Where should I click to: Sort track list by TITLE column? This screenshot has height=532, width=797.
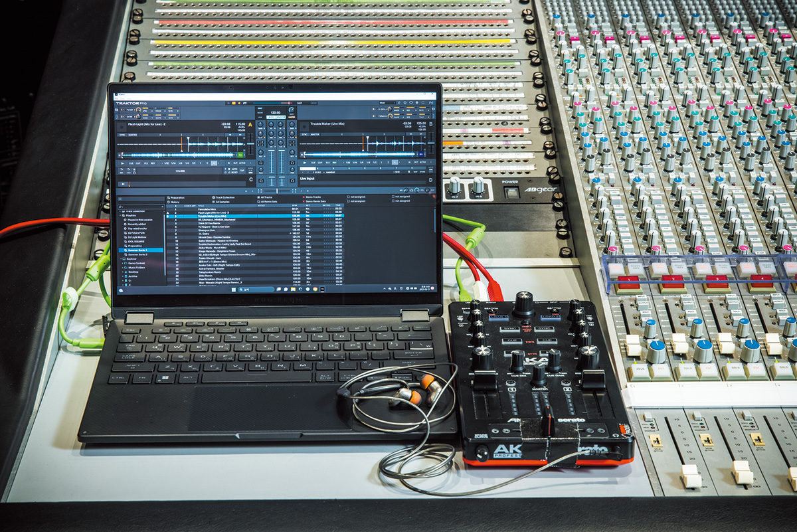click(201, 206)
